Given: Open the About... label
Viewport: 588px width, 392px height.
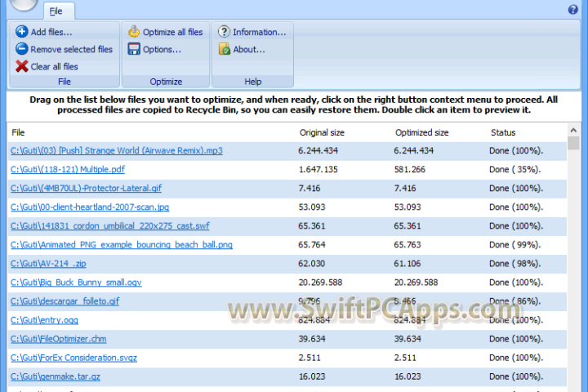Looking at the screenshot, I should pos(249,50).
